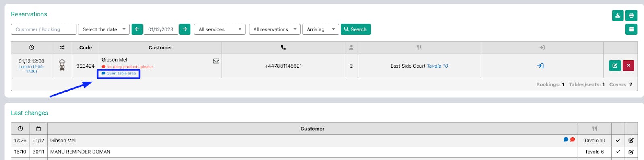Click the Search button
The image size is (644, 160).
coord(355,29)
